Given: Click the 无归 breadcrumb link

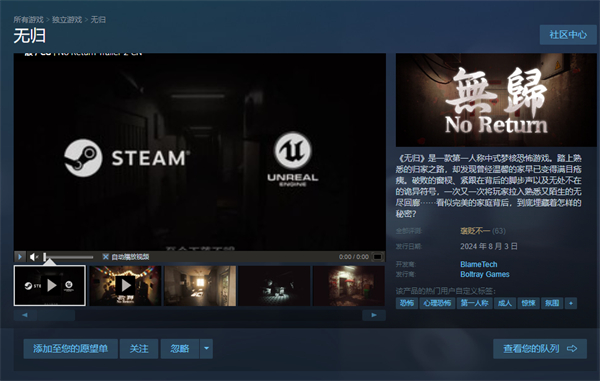Looking at the screenshot, I should click(x=98, y=20).
